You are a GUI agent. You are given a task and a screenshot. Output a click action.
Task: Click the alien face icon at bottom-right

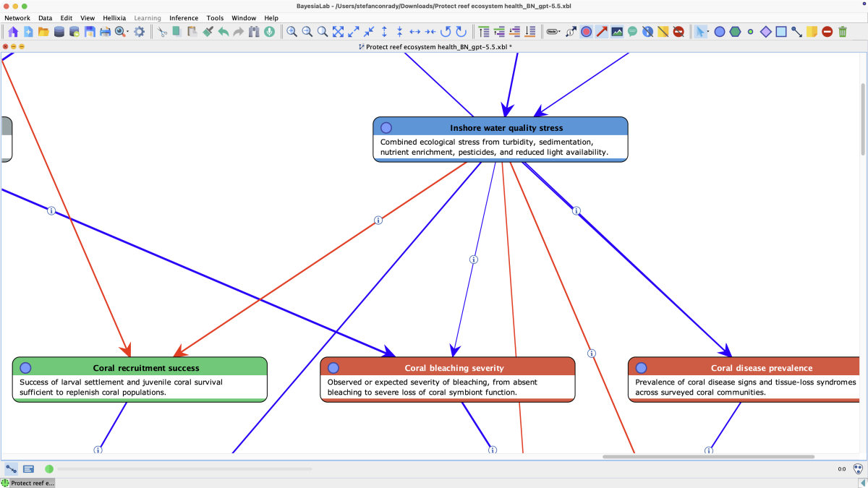coord(858,469)
